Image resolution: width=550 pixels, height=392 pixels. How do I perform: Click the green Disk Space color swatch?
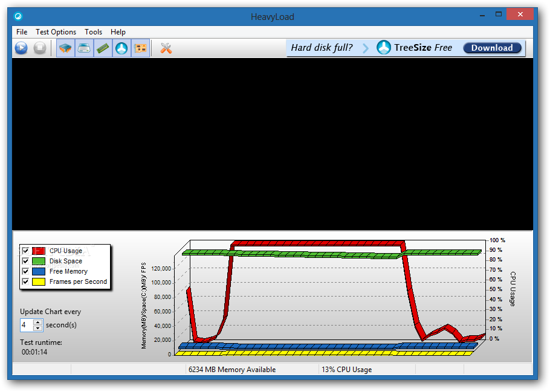[39, 261]
